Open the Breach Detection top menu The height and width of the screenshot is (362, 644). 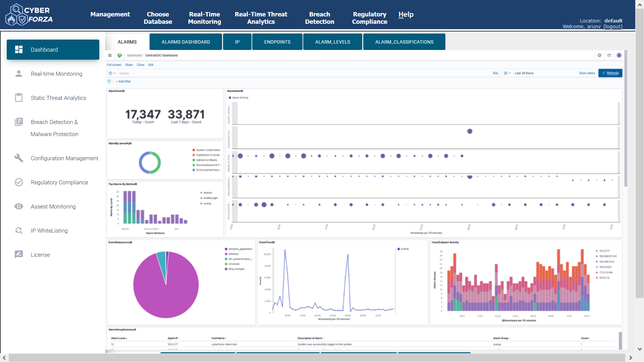319,18
